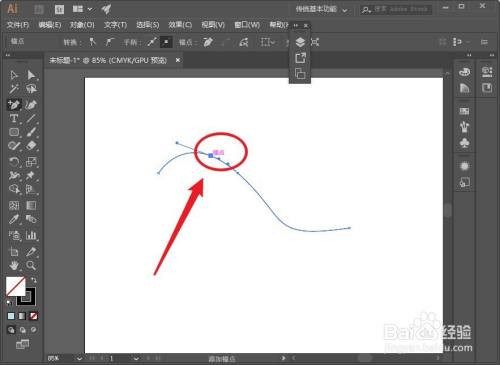500x365 pixels.
Task: Set paint mode to solid Color
Action: coord(11,316)
